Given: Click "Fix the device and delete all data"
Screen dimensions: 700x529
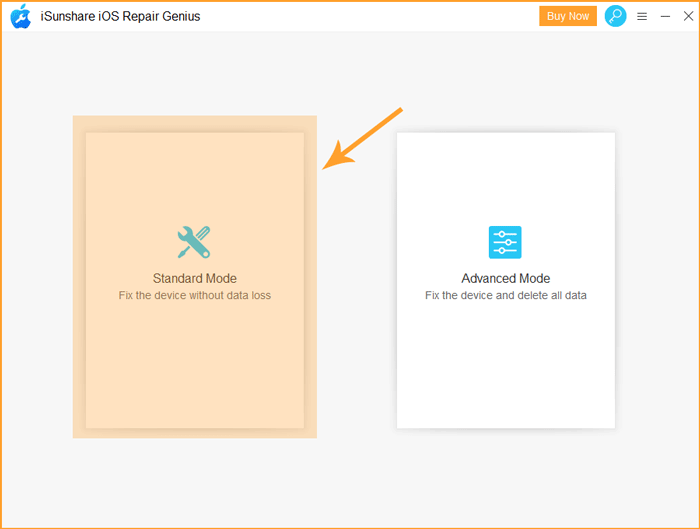Looking at the screenshot, I should pos(506,295).
